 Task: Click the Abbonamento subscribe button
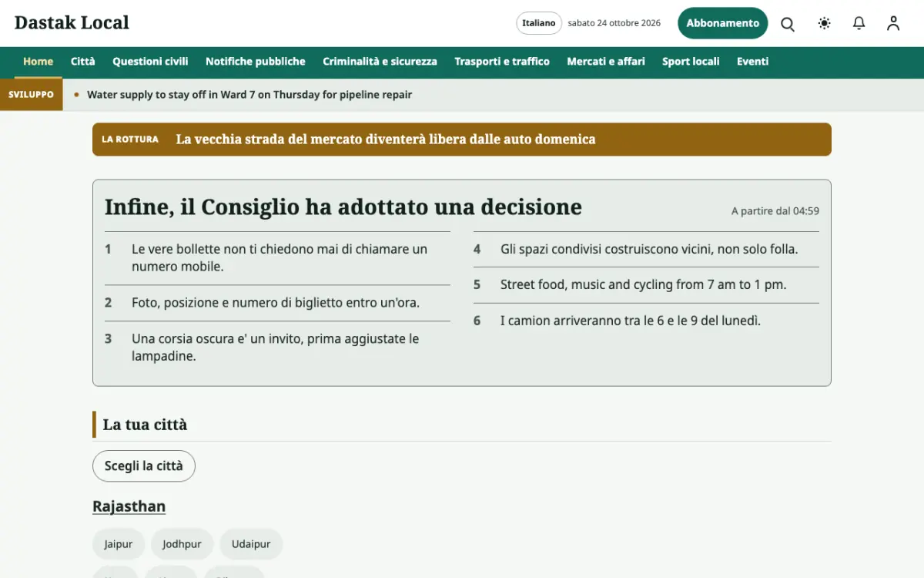tap(723, 23)
